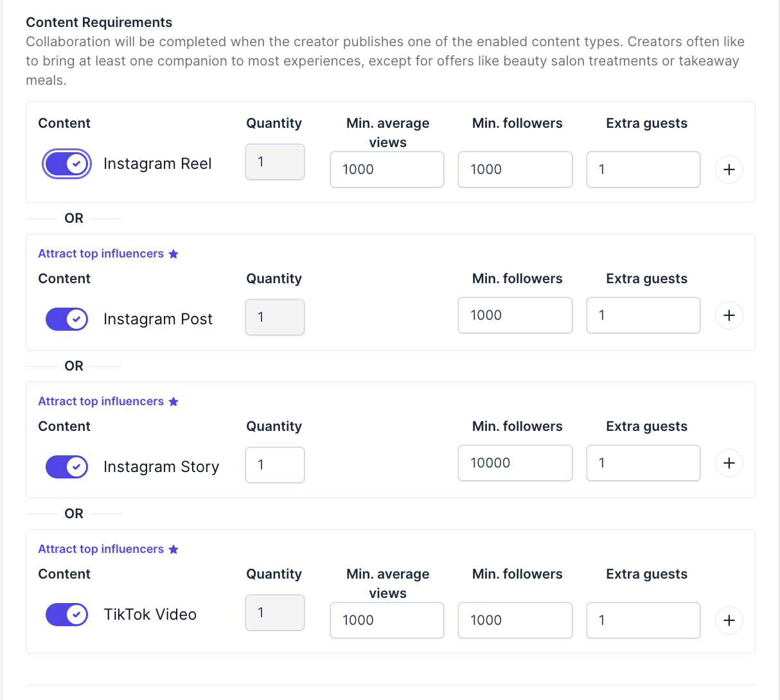The height and width of the screenshot is (700, 780).
Task: Click the Instagram Reel extra guests field
Action: click(643, 170)
